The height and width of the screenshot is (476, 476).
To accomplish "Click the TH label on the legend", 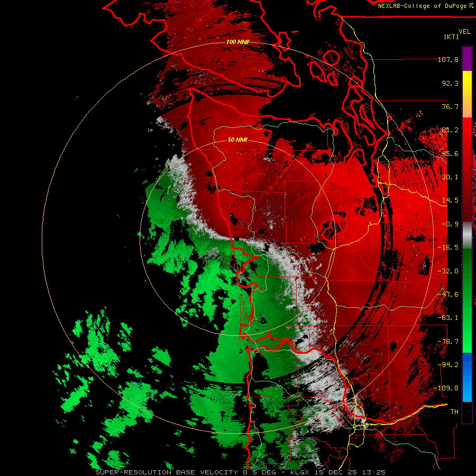I will (x=454, y=412).
